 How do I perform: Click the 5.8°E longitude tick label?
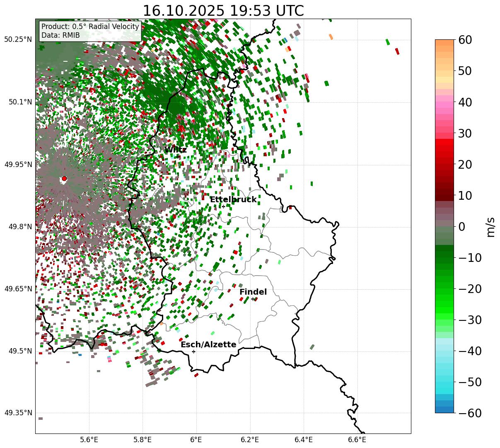coord(143,440)
